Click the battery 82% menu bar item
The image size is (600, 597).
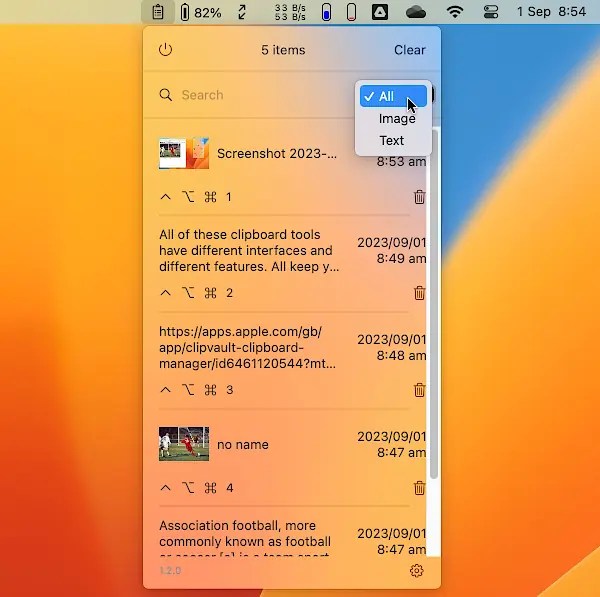click(201, 12)
